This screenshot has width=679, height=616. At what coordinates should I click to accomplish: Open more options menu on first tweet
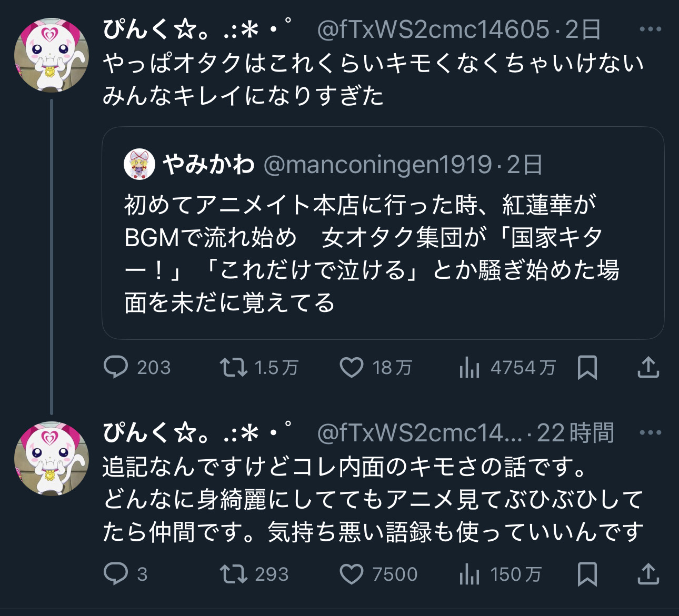tap(650, 29)
